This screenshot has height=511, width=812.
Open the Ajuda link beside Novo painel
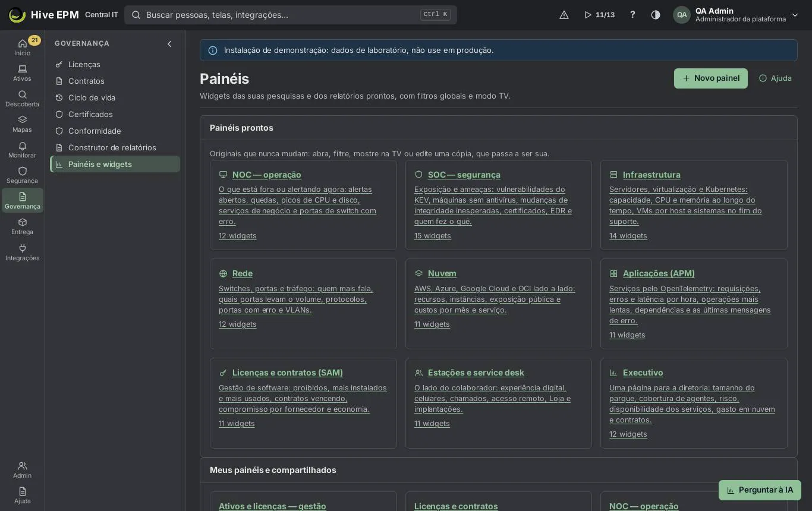click(775, 78)
